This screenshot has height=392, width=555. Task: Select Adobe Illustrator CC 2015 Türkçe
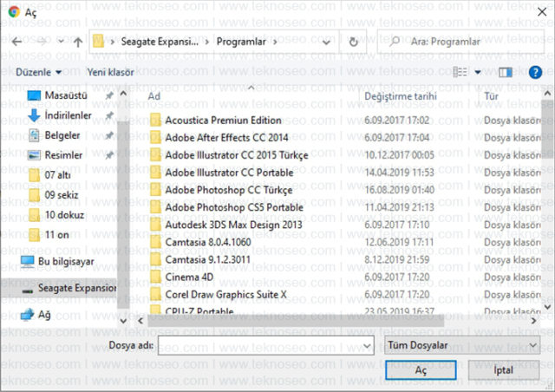(229, 155)
